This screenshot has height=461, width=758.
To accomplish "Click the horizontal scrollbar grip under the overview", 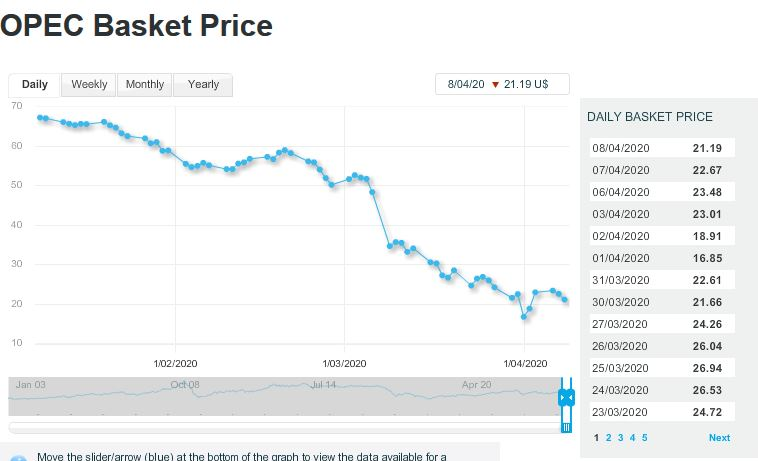I will [566, 427].
